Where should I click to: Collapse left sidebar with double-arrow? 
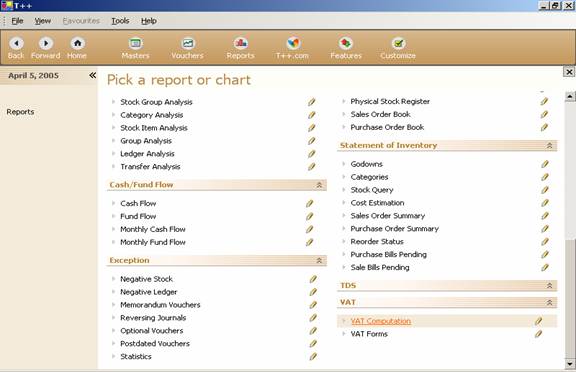(x=93, y=75)
